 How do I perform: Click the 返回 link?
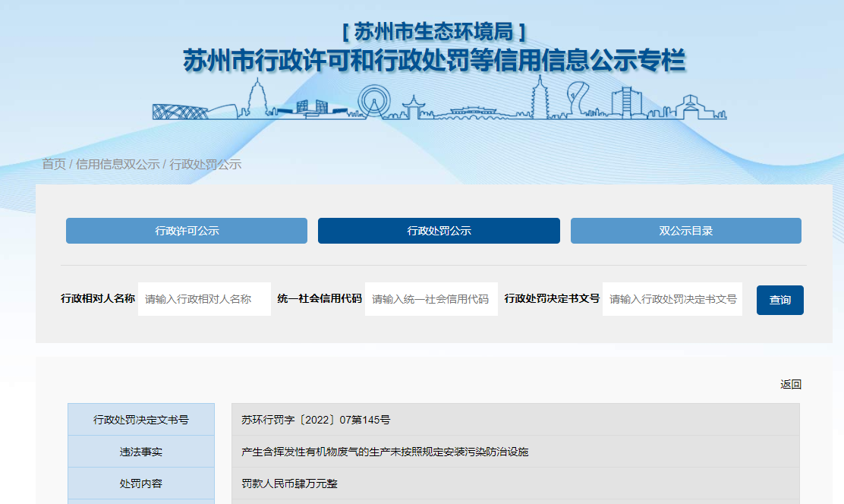791,384
